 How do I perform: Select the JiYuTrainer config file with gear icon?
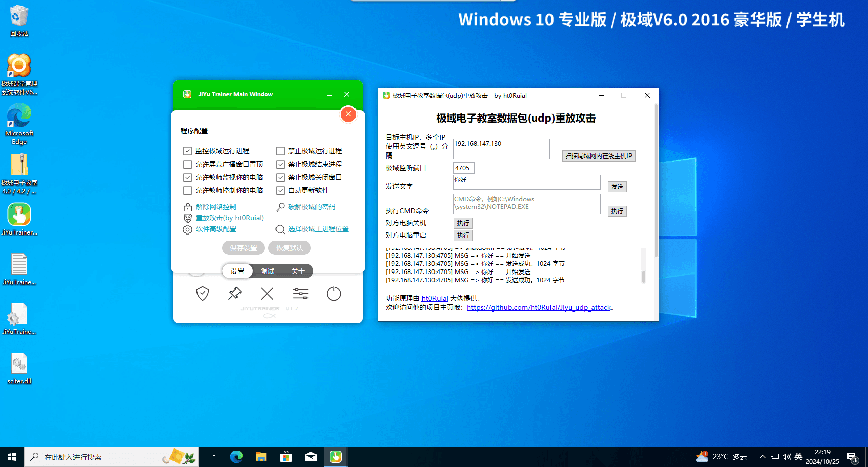tap(19, 319)
